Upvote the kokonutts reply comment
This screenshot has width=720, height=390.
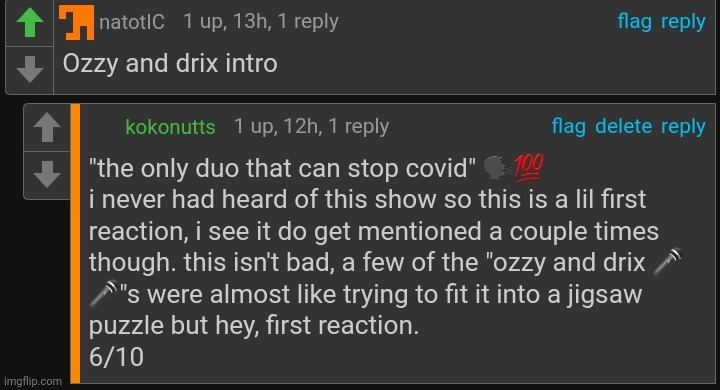(47, 127)
